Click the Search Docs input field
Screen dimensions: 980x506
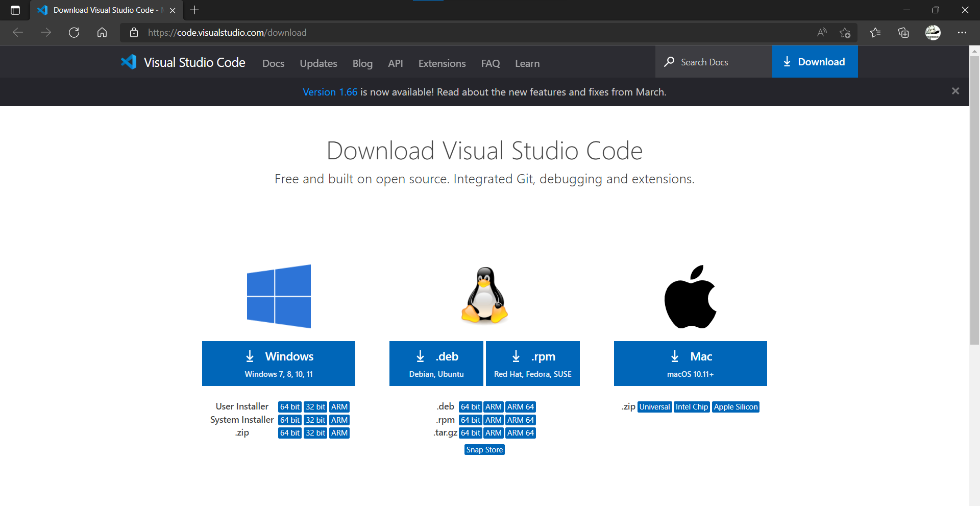pyautogui.click(x=715, y=62)
